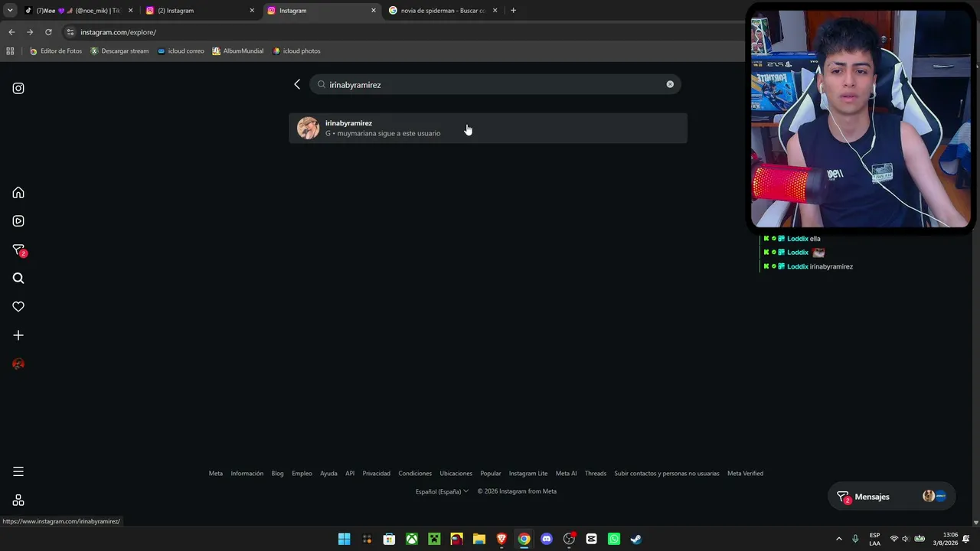Open Subir contactos y personas no usuarias link
The width and height of the screenshot is (980, 551).
tap(667, 473)
